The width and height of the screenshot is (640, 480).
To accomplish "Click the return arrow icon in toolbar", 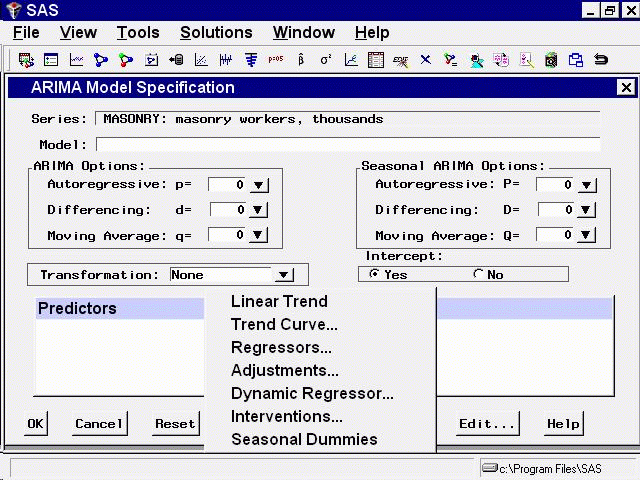I will point(601,60).
